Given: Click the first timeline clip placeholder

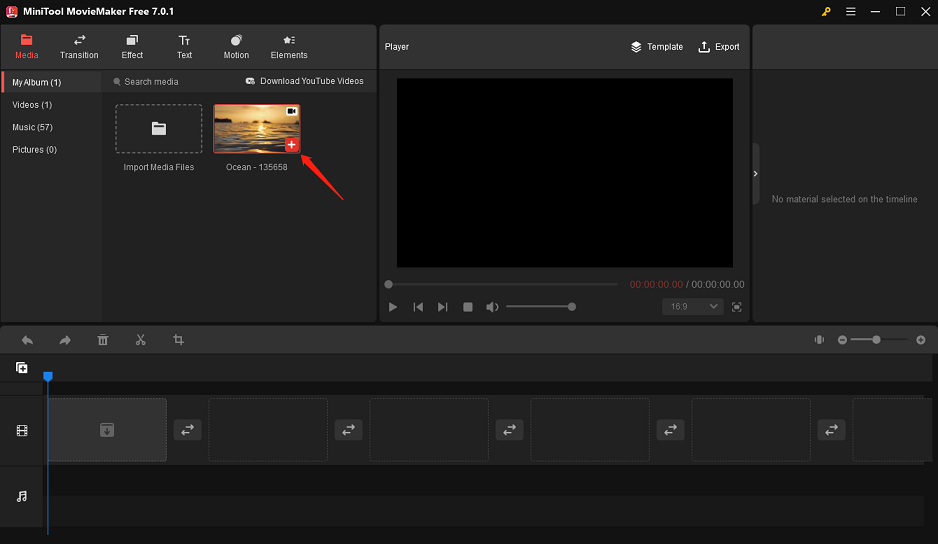Looking at the screenshot, I should click(107, 430).
